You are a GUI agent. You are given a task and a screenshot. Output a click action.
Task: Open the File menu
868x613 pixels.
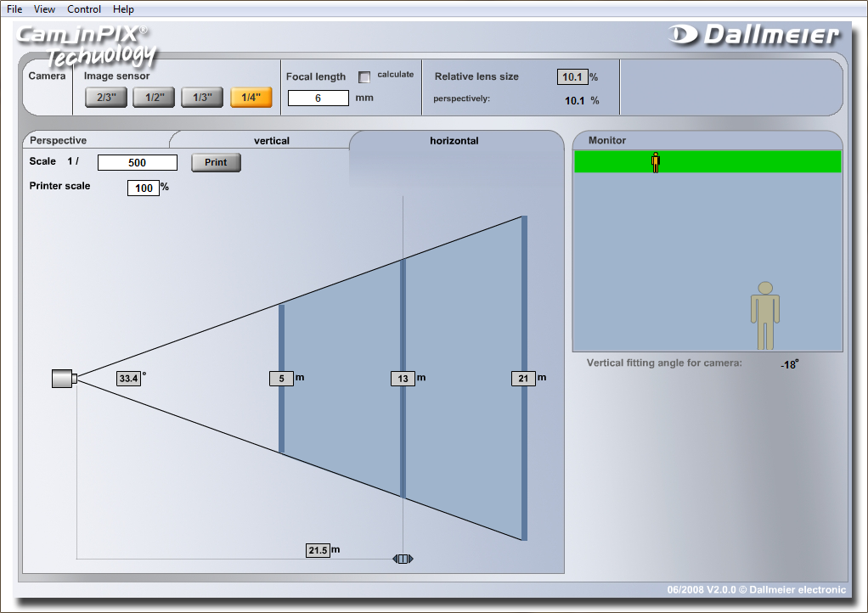[14, 9]
